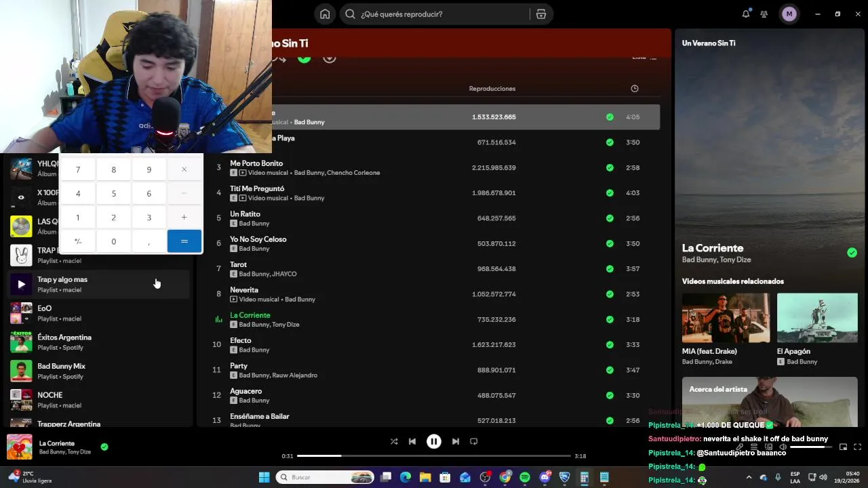Image resolution: width=868 pixels, height=488 pixels.
Task: Toggle liked check for Me Porto Bonito
Action: click(x=610, y=168)
